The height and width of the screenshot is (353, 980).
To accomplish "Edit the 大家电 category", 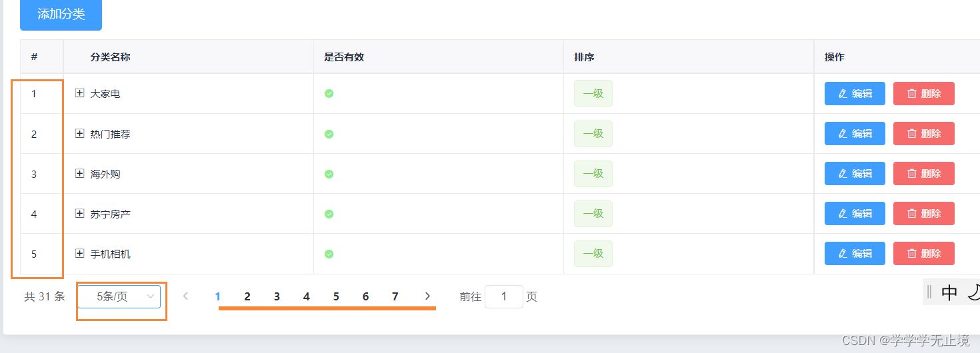I will coord(855,94).
